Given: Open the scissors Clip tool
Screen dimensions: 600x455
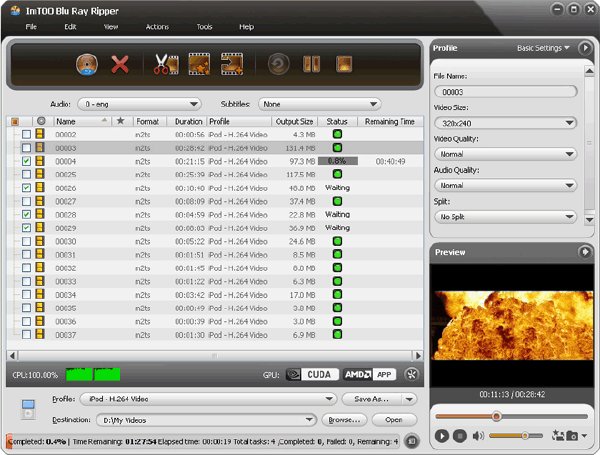Looking at the screenshot, I should [x=166, y=64].
